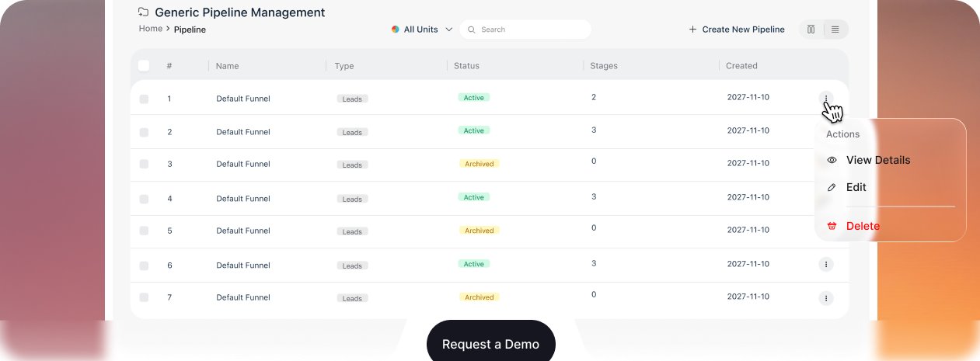Check the checkbox for row 5
The image size is (980, 361).
pyautogui.click(x=144, y=231)
